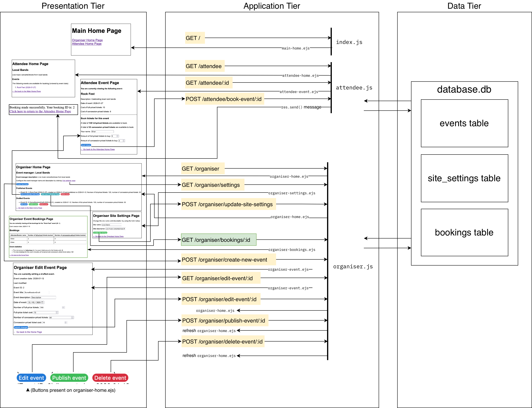The width and height of the screenshot is (532, 408).
Task: Open the Organiser Home Page link
Action: pos(87,40)
